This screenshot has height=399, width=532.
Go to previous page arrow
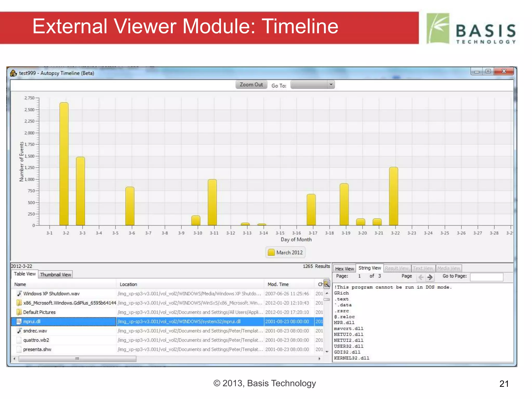coord(421,277)
